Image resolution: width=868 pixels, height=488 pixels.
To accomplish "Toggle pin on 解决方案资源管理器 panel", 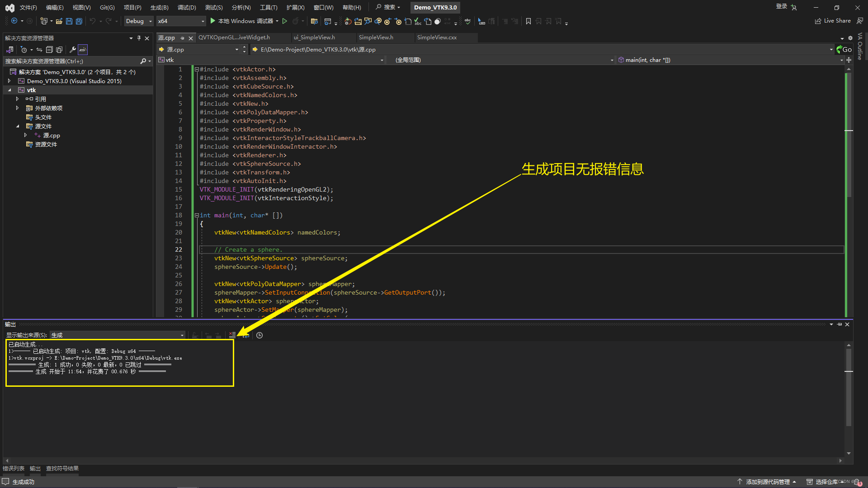I will pyautogui.click(x=139, y=38).
